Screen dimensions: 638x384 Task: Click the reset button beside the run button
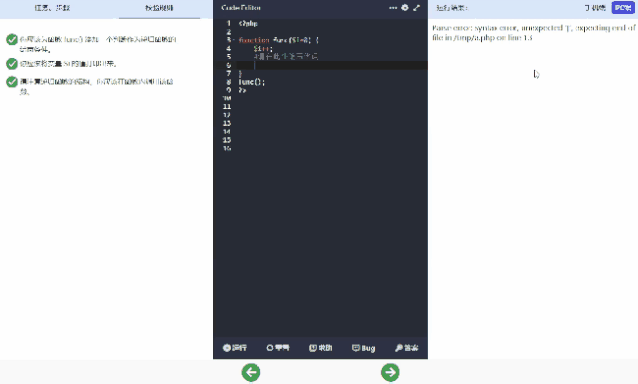click(278, 348)
